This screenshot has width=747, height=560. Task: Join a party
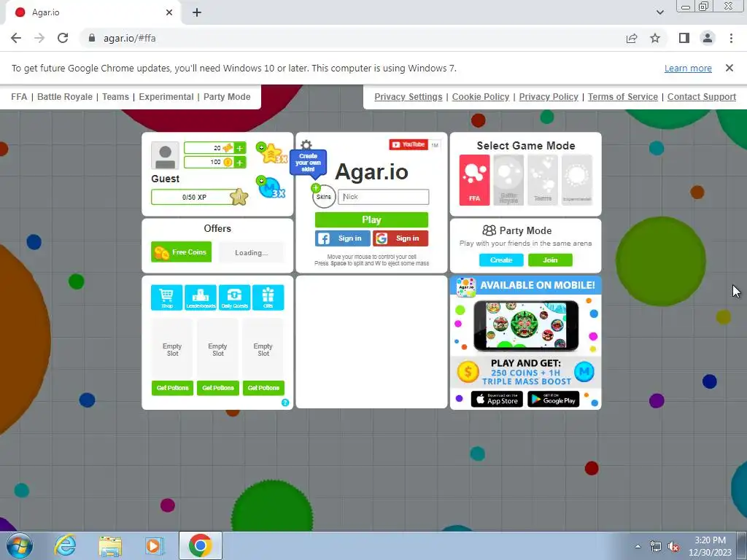550,260
